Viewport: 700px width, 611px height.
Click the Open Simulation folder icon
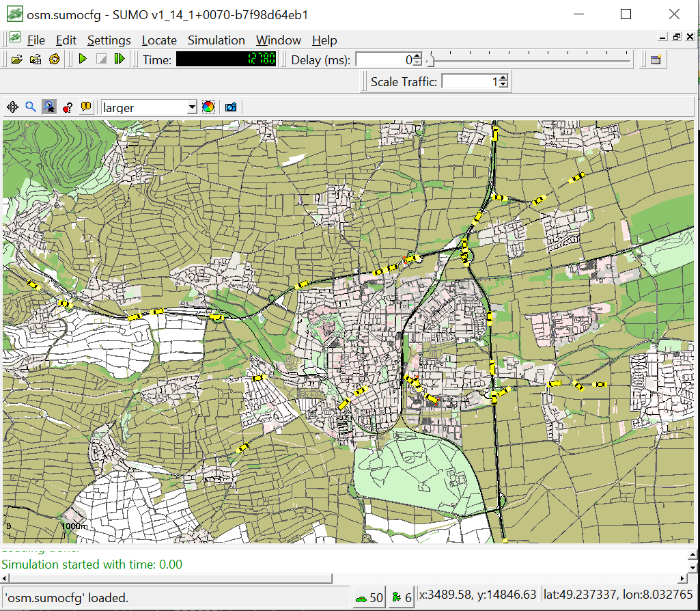[17, 59]
